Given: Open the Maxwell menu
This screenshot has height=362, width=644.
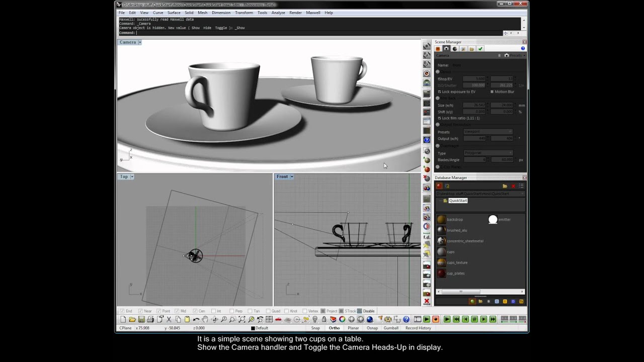Looking at the screenshot, I should tap(313, 13).
